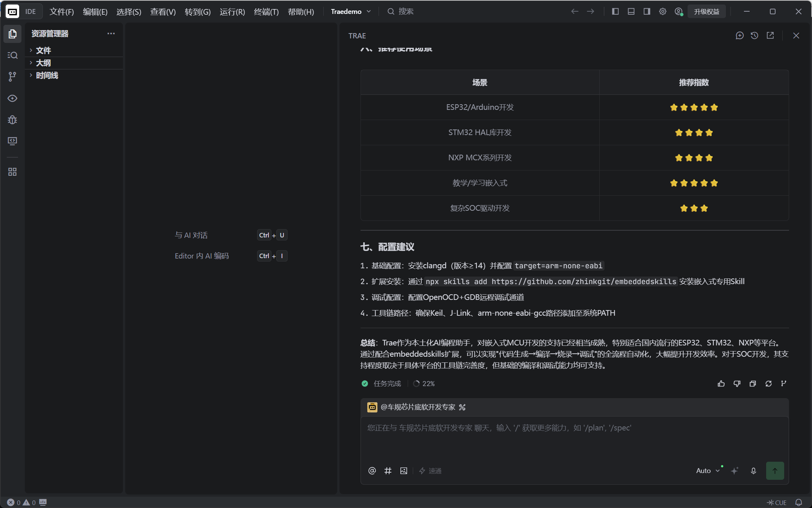Copy the AI response
The height and width of the screenshot is (508, 812).
click(753, 383)
